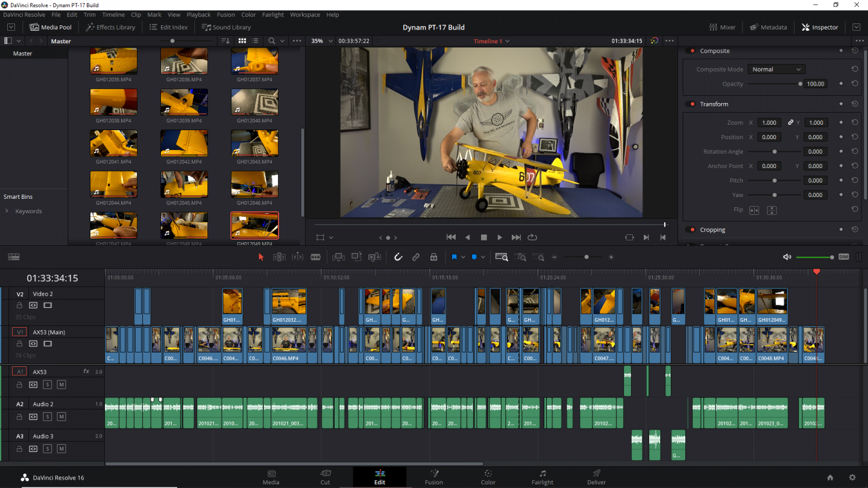The height and width of the screenshot is (488, 868).
Task: Open the Sound Library panel
Action: pos(226,27)
